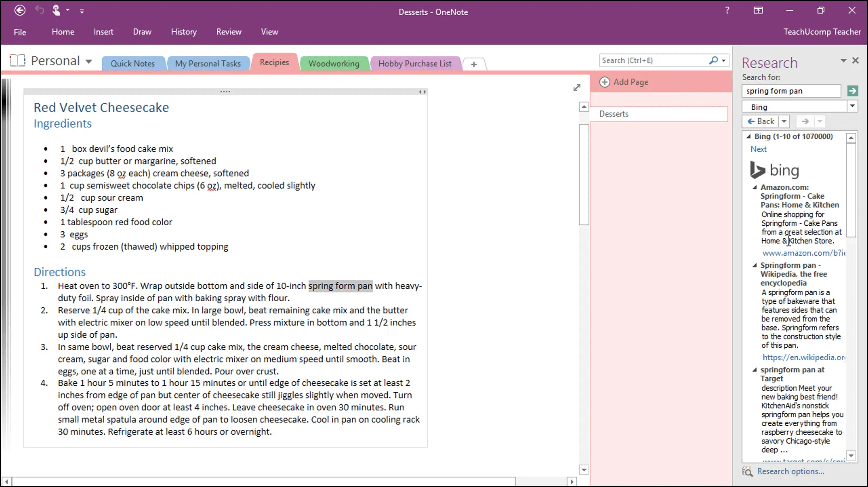Open the Bing search service dropdown
The width and height of the screenshot is (868, 487).
click(x=853, y=106)
